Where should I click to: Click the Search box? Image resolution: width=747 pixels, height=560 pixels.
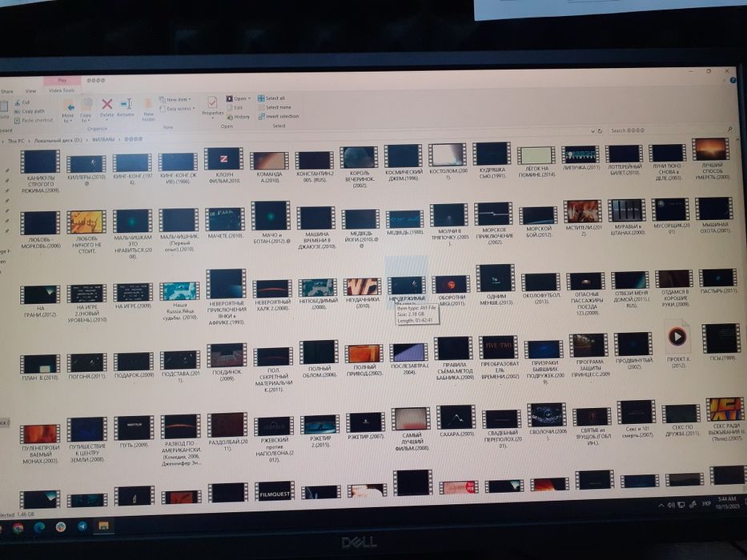pos(671,130)
